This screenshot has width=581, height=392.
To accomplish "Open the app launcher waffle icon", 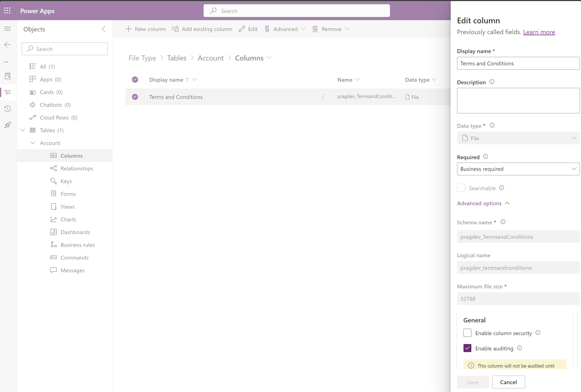I will tap(7, 11).
